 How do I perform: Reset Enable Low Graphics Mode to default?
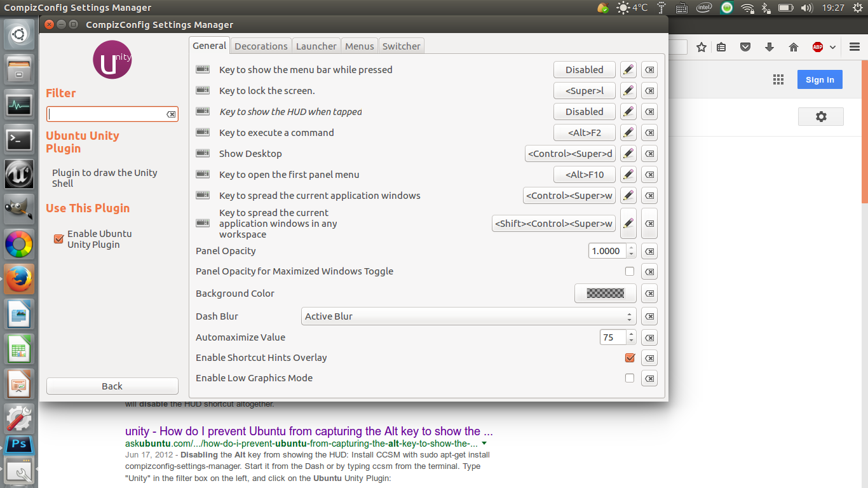pos(649,378)
